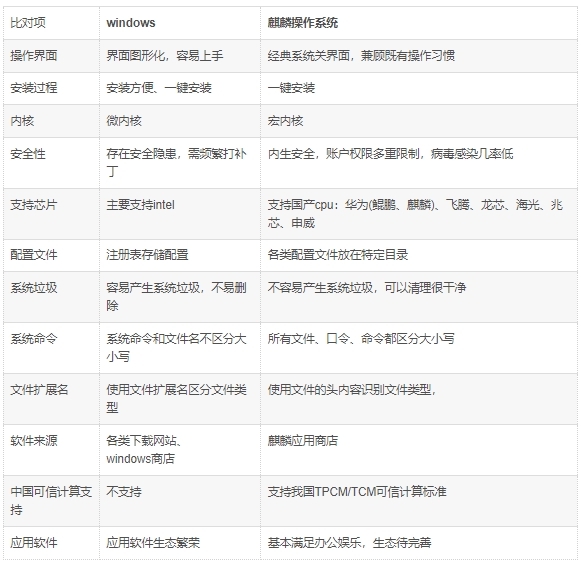Click the 主要支持intel cell
This screenshot has width=581, height=562.
tap(180, 214)
